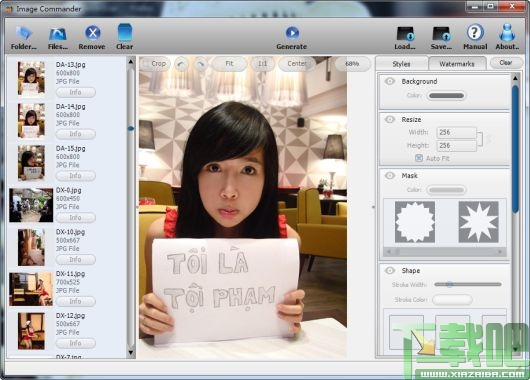Pick the Shape Stroke Color swatch
This screenshot has height=380, width=530.
pyautogui.click(x=452, y=300)
